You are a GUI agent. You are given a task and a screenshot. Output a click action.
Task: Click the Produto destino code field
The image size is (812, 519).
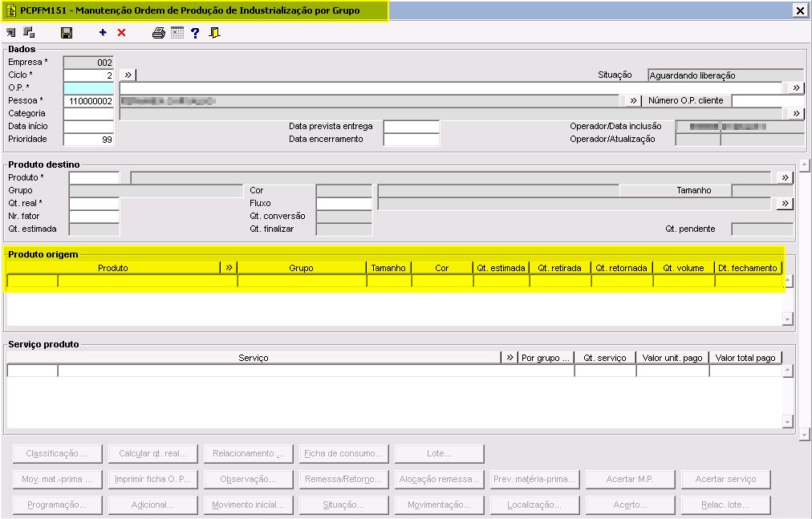point(94,177)
